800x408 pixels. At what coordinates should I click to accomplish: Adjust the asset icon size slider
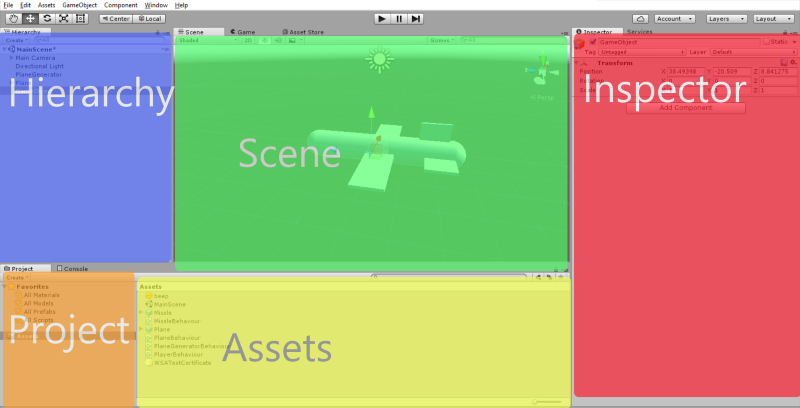[x=547, y=402]
